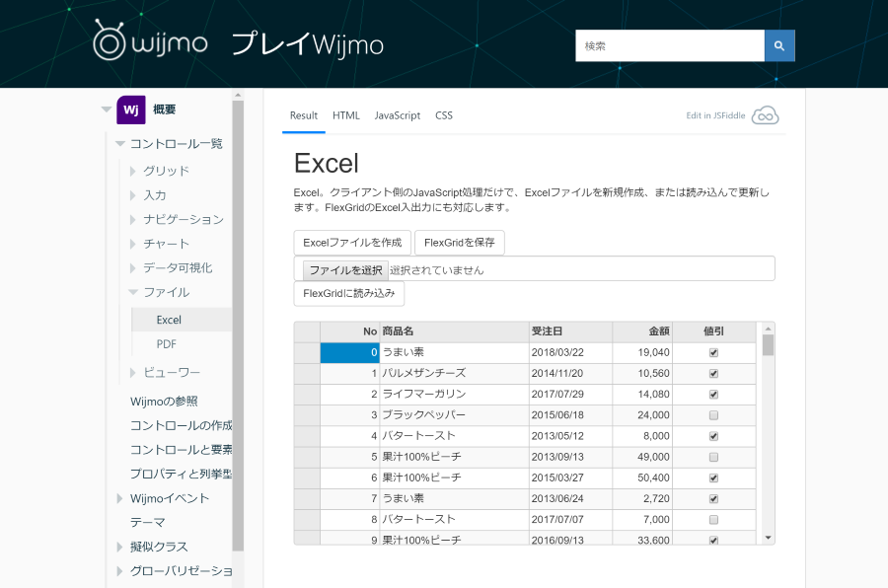Image resolution: width=888 pixels, height=588 pixels.
Task: Click the grid vertical scrollbar thumb
Action: tap(768, 345)
